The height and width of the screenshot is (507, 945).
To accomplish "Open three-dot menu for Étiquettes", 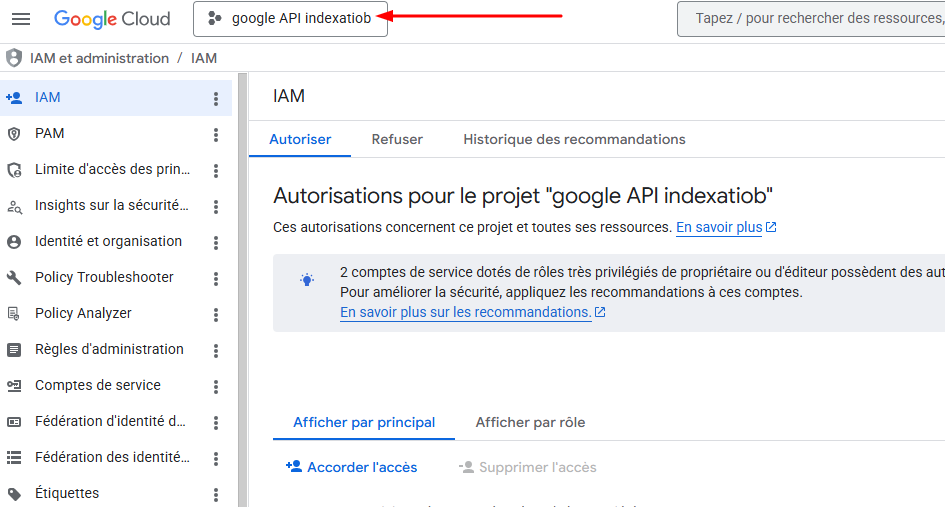I will tap(216, 496).
